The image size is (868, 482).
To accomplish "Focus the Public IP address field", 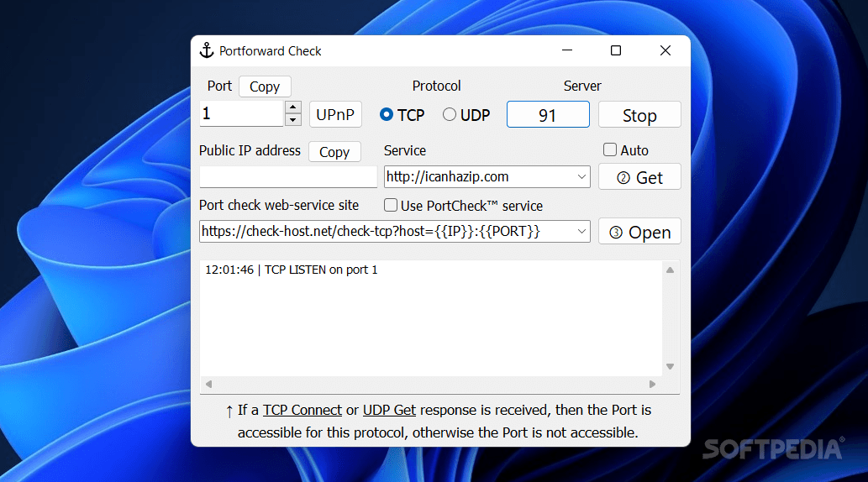I will (288, 177).
